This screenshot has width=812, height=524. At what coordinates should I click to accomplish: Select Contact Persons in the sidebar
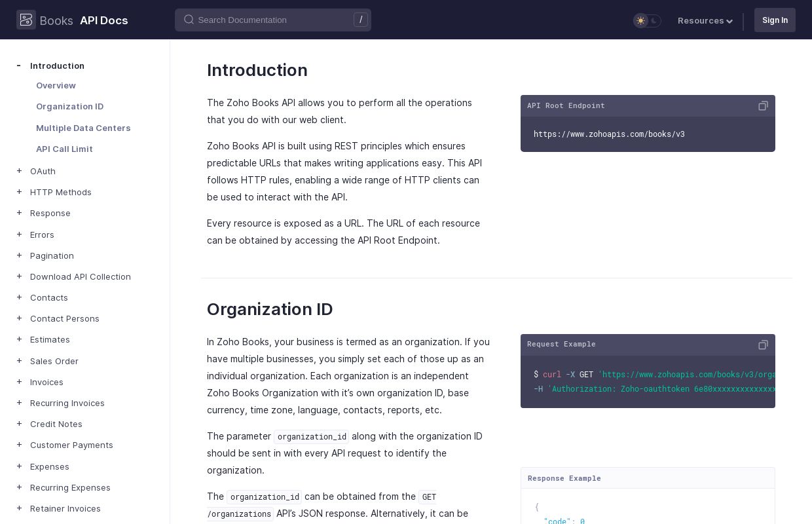(65, 318)
